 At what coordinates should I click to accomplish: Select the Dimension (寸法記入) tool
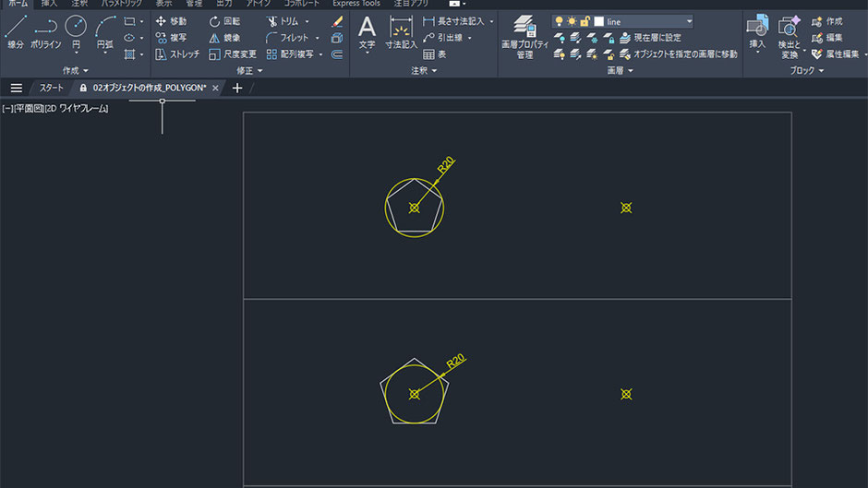(x=401, y=32)
